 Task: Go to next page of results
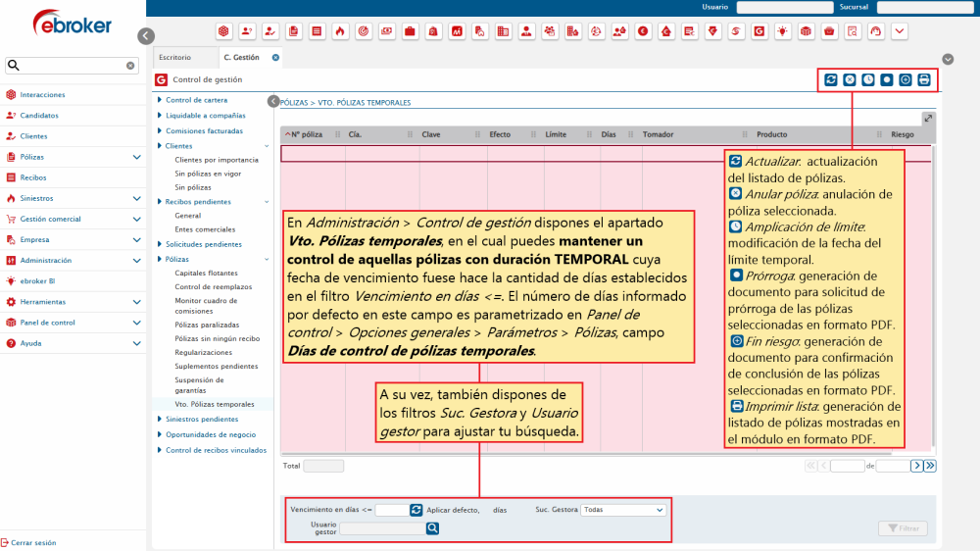(917, 466)
